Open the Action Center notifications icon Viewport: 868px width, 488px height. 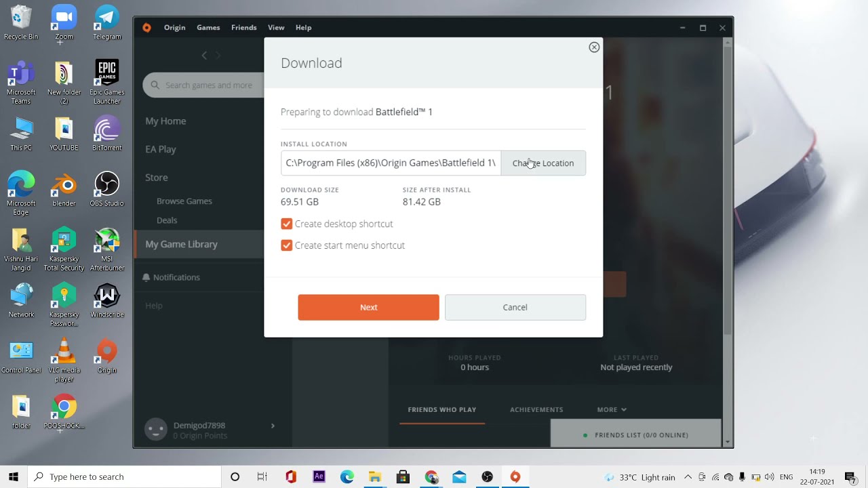pos(850,476)
